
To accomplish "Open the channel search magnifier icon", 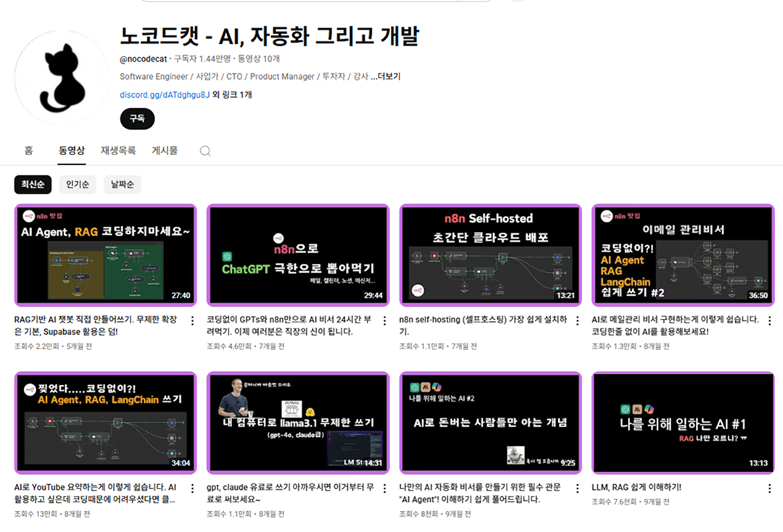I will click(205, 151).
